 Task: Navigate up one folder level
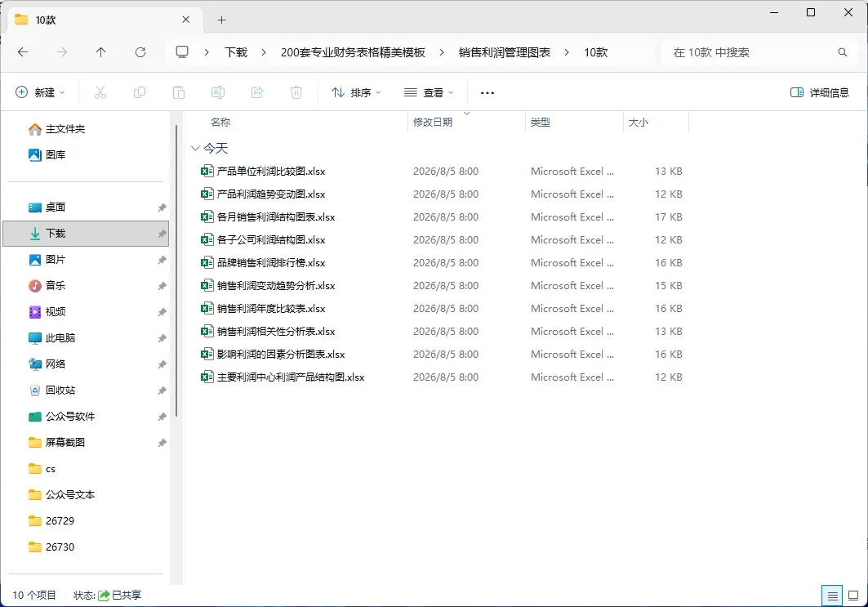[x=100, y=52]
